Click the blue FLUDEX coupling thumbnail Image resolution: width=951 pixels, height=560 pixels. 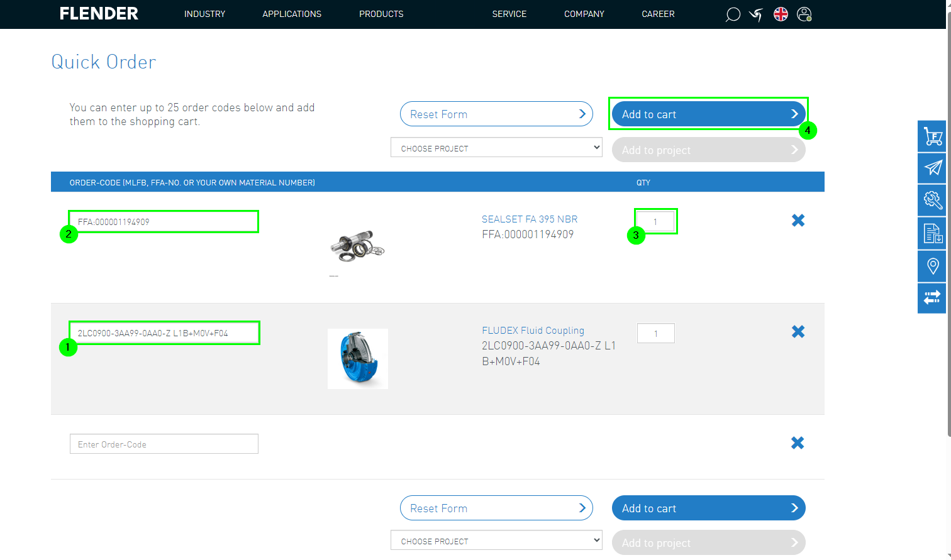[358, 359]
